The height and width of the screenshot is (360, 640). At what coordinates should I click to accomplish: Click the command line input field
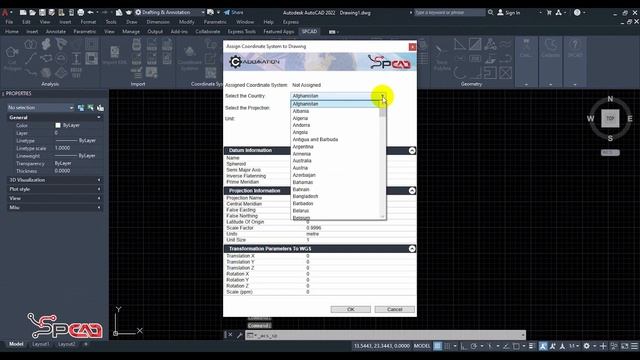[x=384, y=335]
